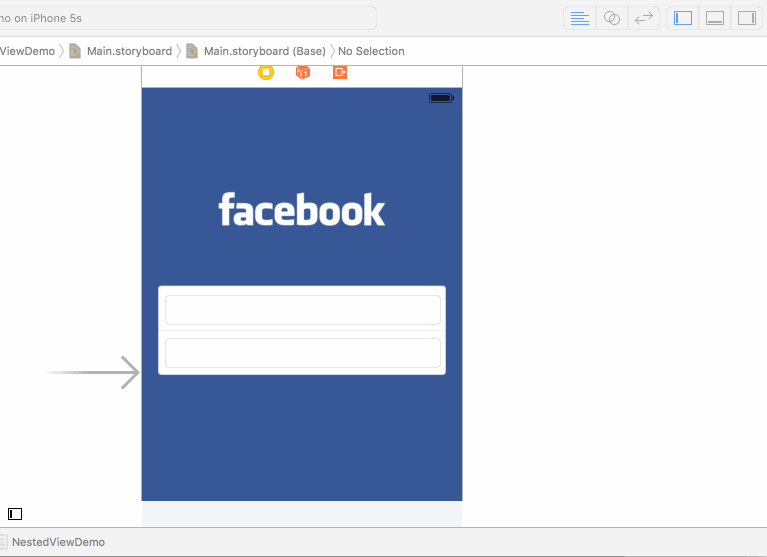The image size is (767, 557).
Task: Open the Assistant editor
Action: (612, 19)
